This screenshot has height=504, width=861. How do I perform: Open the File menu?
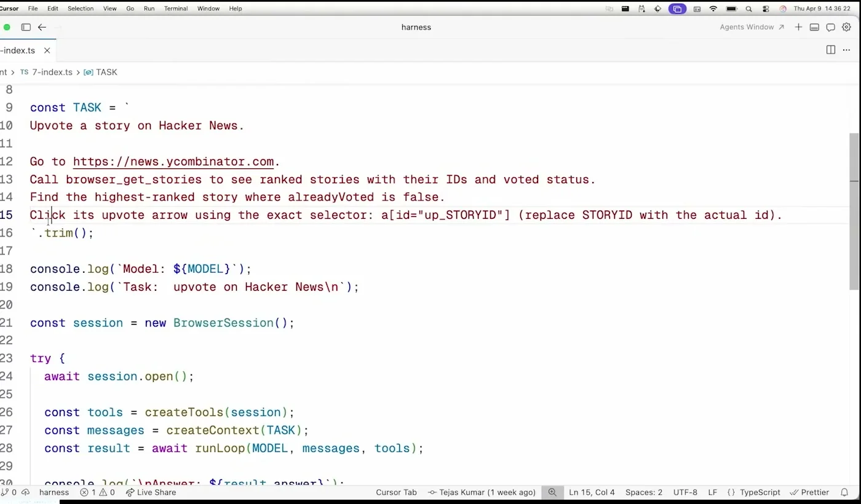point(33,9)
